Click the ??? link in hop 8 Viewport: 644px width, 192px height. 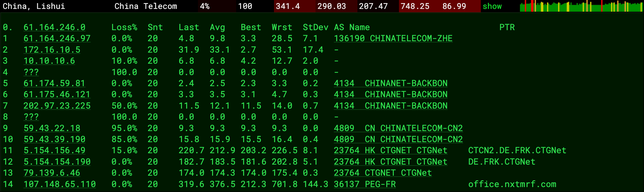(x=31, y=117)
